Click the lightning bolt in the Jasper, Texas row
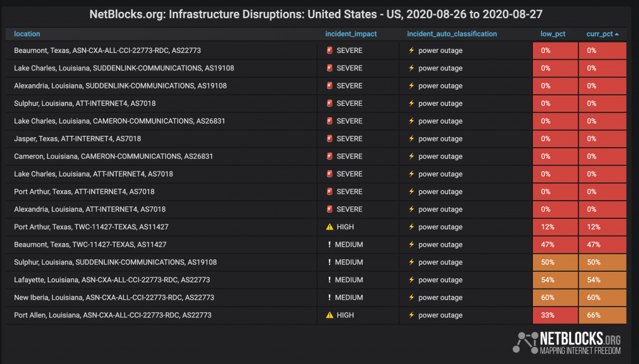This screenshot has width=639, height=364. (412, 138)
